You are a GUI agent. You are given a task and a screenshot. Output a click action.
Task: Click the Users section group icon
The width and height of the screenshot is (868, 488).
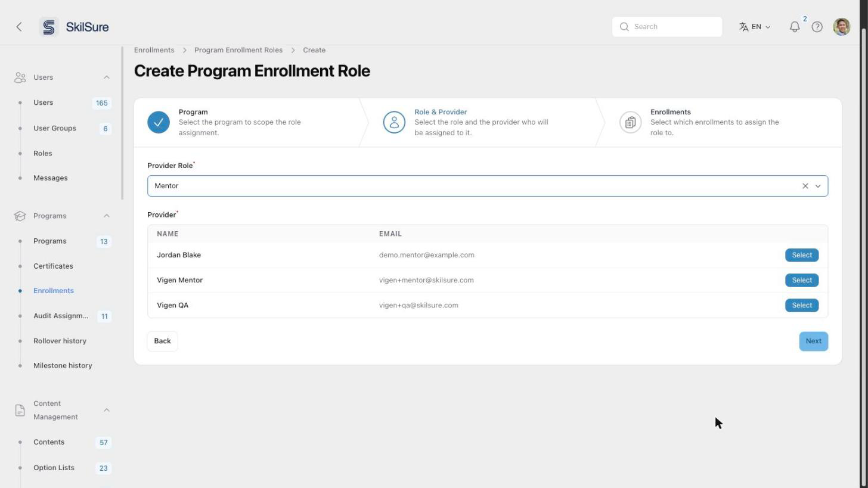click(x=20, y=77)
